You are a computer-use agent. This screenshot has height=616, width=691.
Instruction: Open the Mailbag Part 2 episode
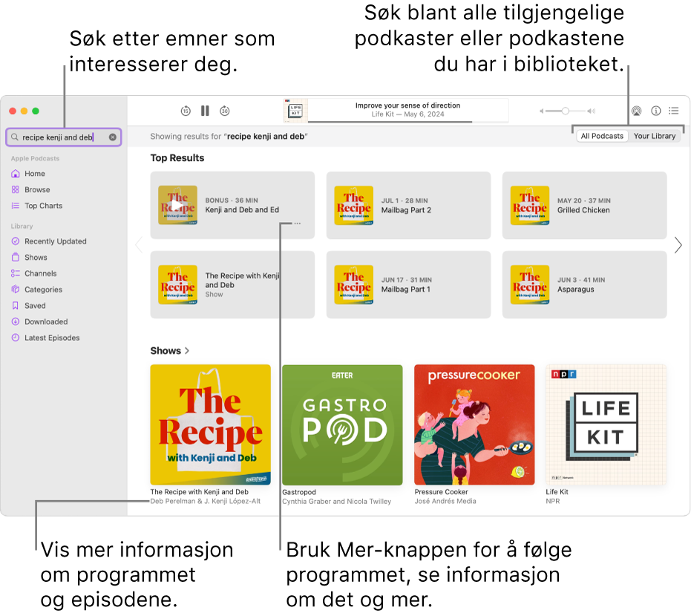click(408, 206)
